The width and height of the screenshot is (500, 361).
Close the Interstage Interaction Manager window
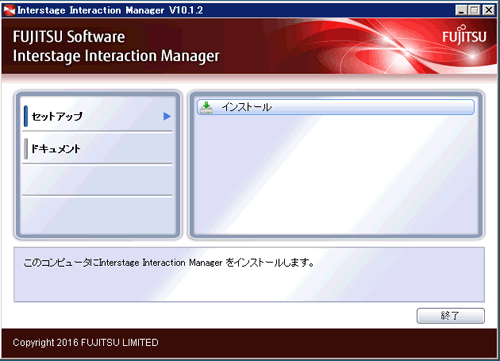(489, 10)
